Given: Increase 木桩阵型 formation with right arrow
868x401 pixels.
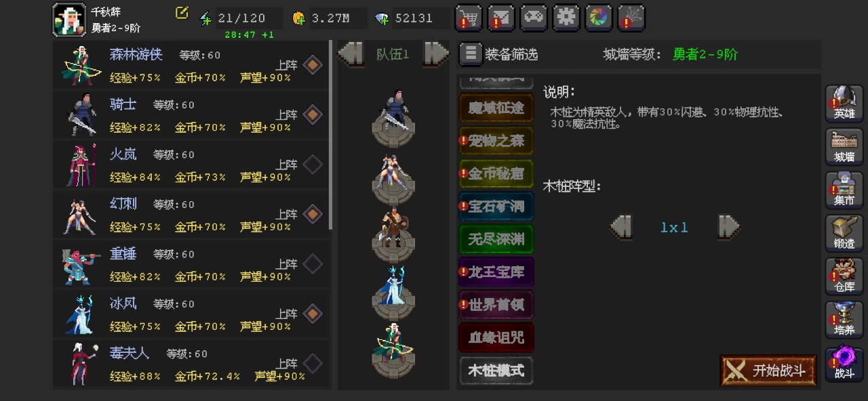Looking at the screenshot, I should (728, 227).
